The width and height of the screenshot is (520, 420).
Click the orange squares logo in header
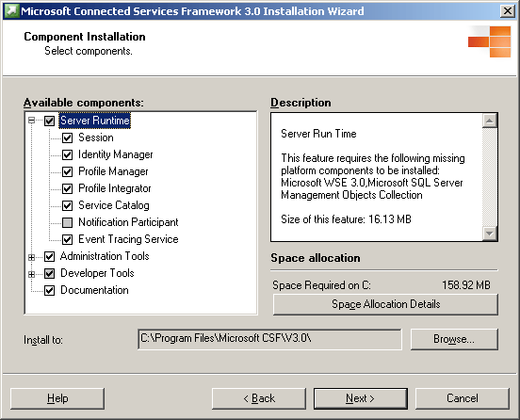490,41
